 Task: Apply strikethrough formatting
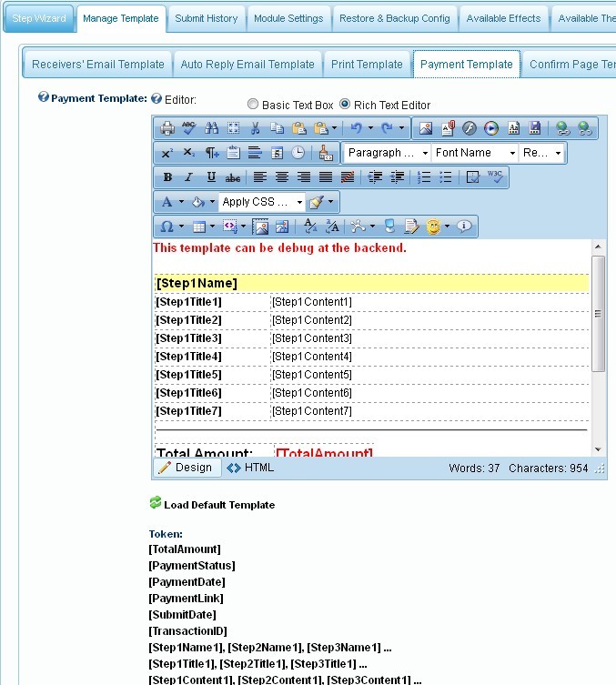pyautogui.click(x=233, y=177)
